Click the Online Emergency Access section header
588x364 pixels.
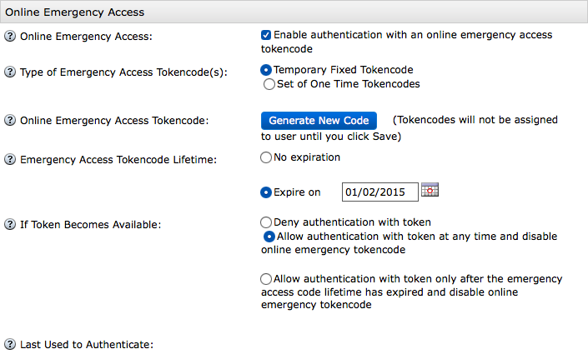[294, 12]
